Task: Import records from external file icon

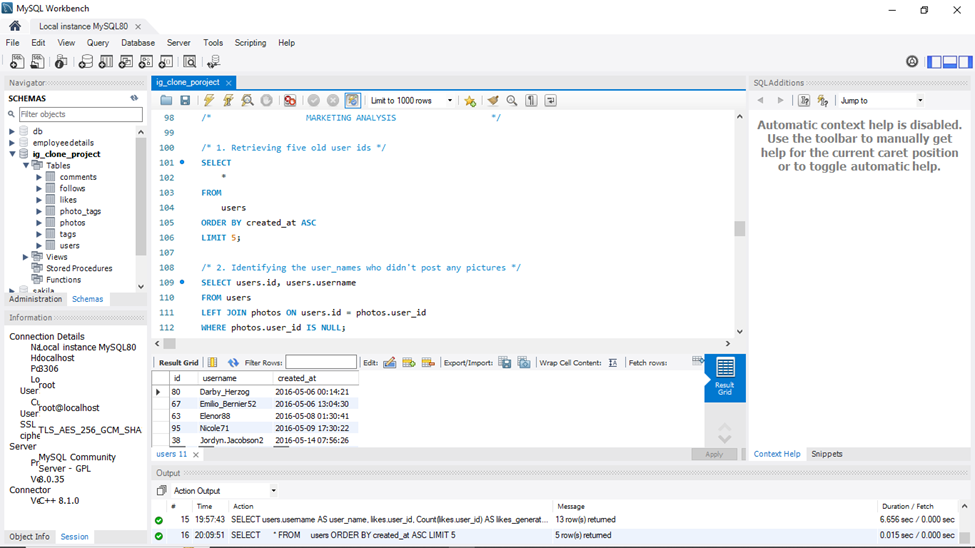Action: tap(524, 363)
